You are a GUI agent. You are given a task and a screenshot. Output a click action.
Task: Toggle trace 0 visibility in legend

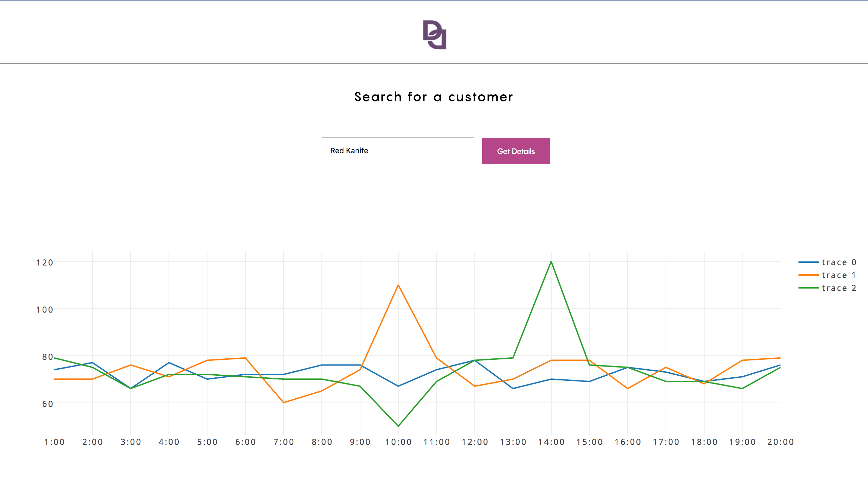tap(839, 262)
